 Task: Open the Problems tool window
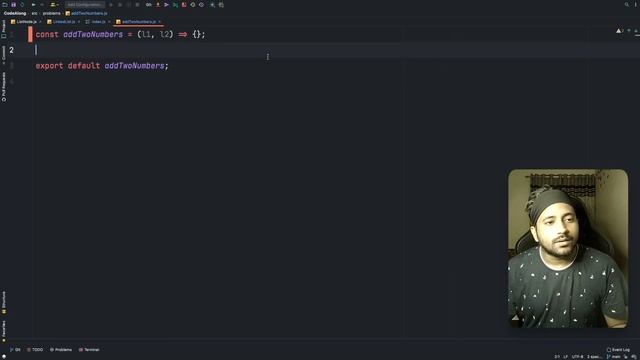click(x=61, y=350)
